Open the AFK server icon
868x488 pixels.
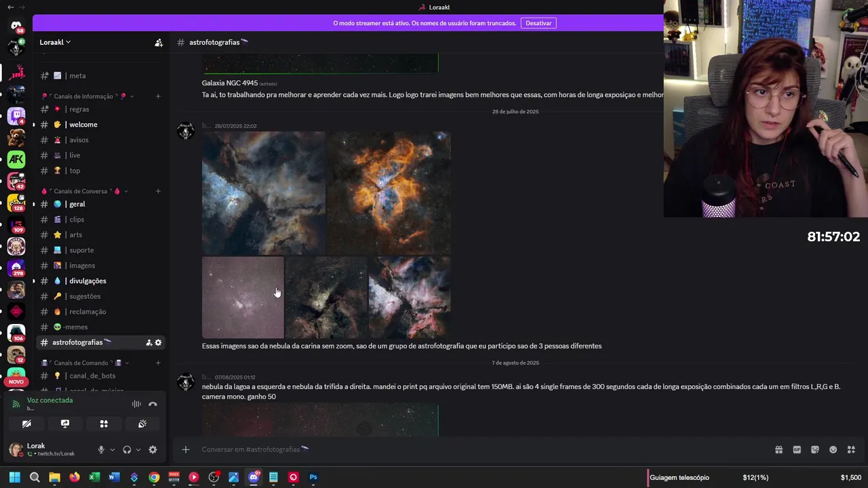(16, 159)
